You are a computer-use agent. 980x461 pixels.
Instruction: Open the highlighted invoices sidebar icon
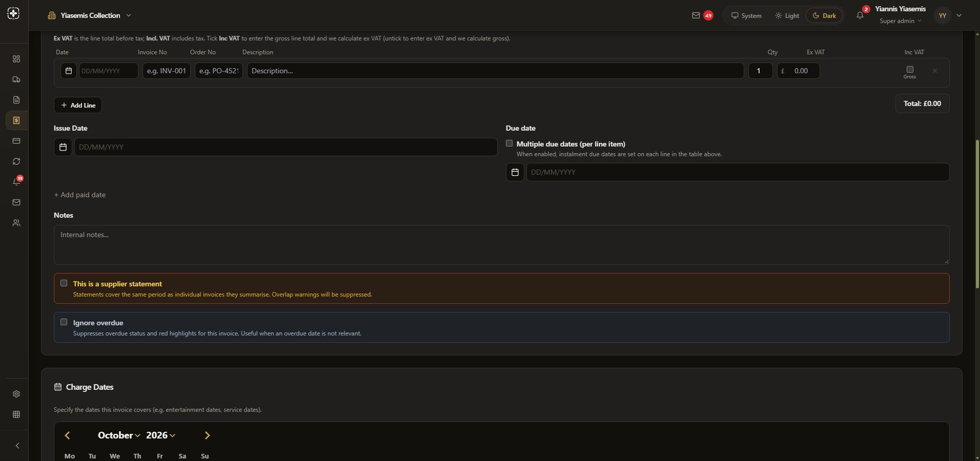[x=16, y=120]
